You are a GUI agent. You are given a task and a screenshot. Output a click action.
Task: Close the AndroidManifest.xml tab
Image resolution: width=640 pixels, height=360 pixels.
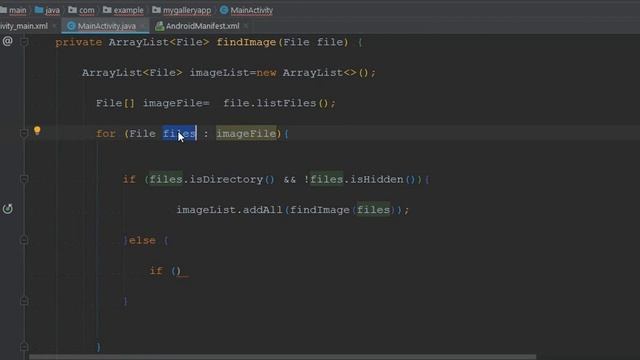pyautogui.click(x=245, y=26)
